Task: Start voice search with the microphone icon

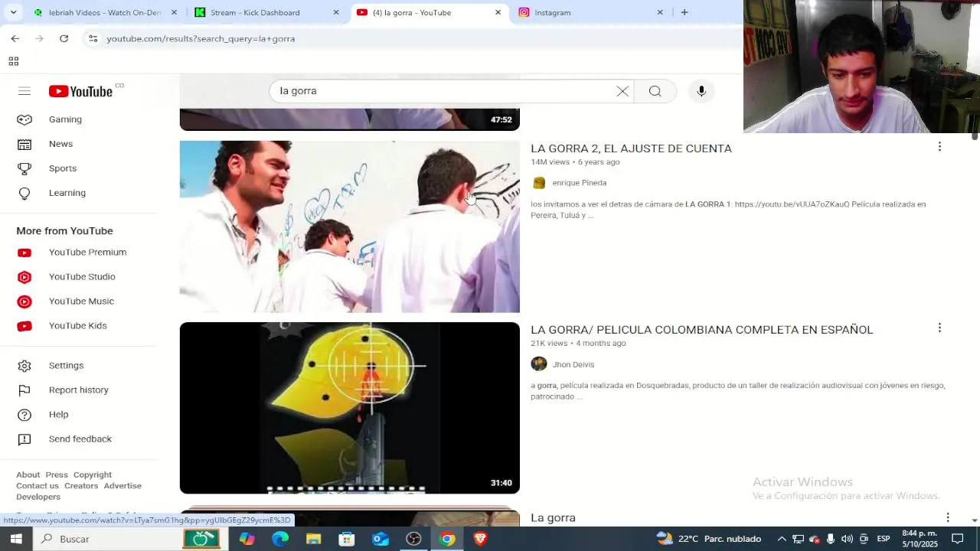Action: coord(701,91)
